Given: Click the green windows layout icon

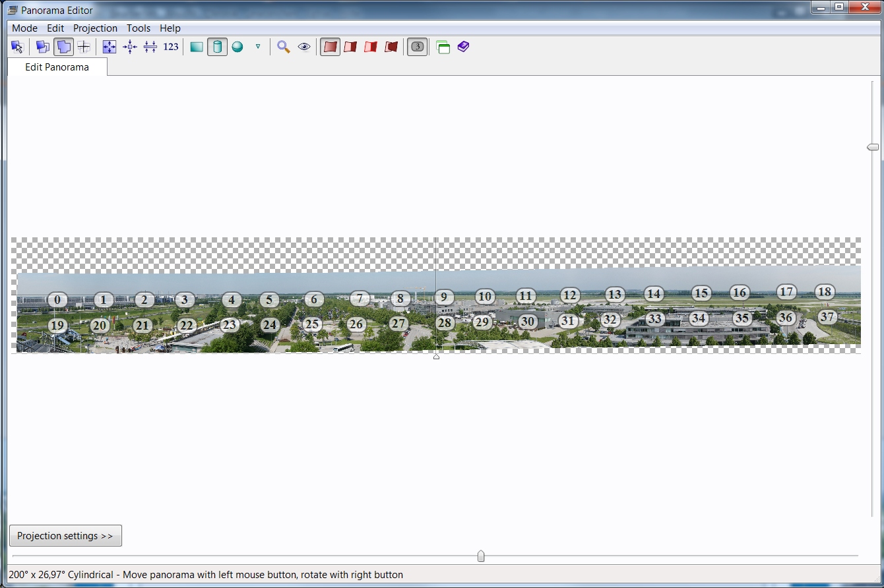Looking at the screenshot, I should pos(443,47).
